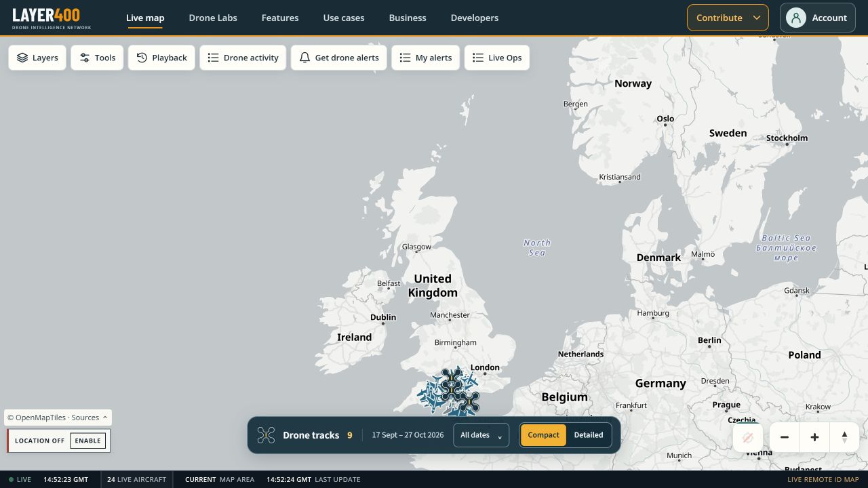This screenshot has height=488, width=868.
Task: Click the 24 LIVE AIRCRAFT status
Action: click(136, 479)
